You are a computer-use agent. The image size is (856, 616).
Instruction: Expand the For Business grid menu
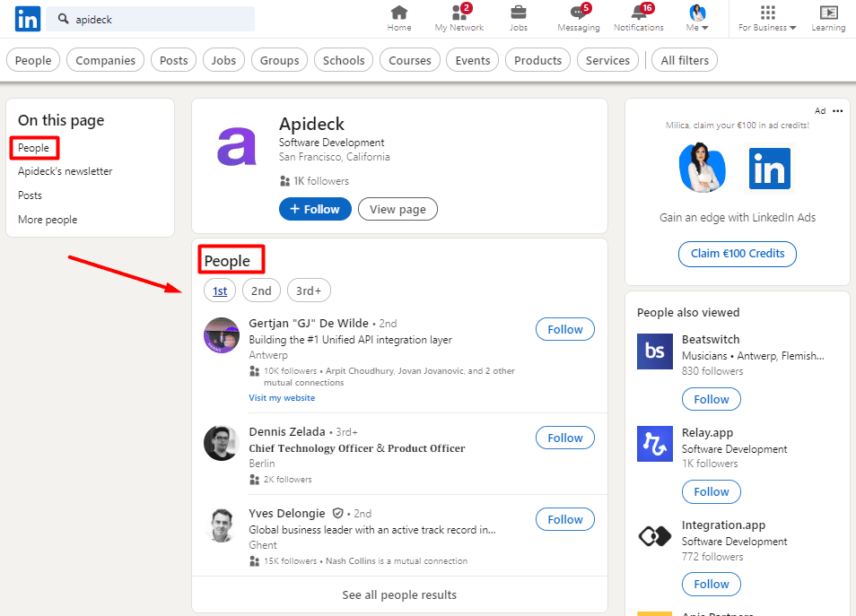click(x=767, y=19)
